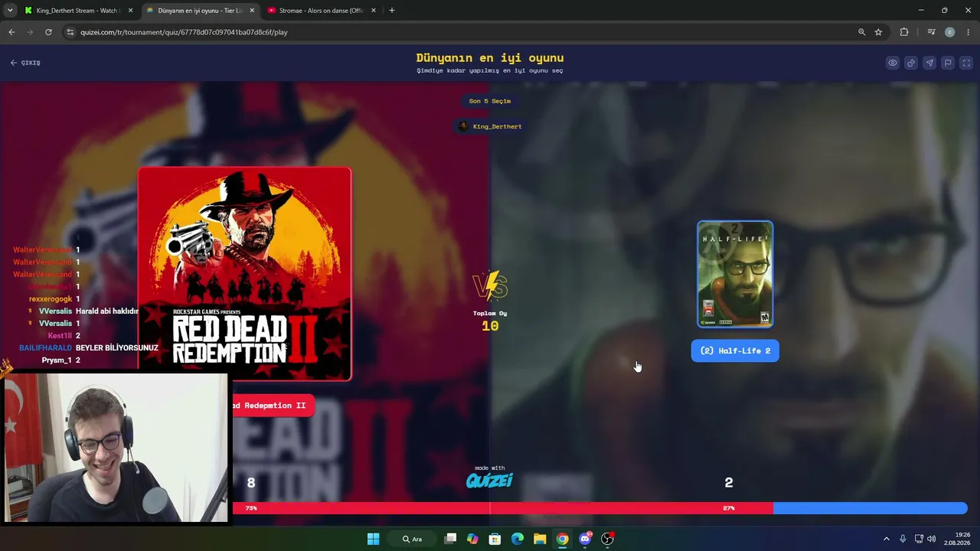Click the Son 5 Seçim label
Viewport: 980px width, 551px height.
(490, 101)
